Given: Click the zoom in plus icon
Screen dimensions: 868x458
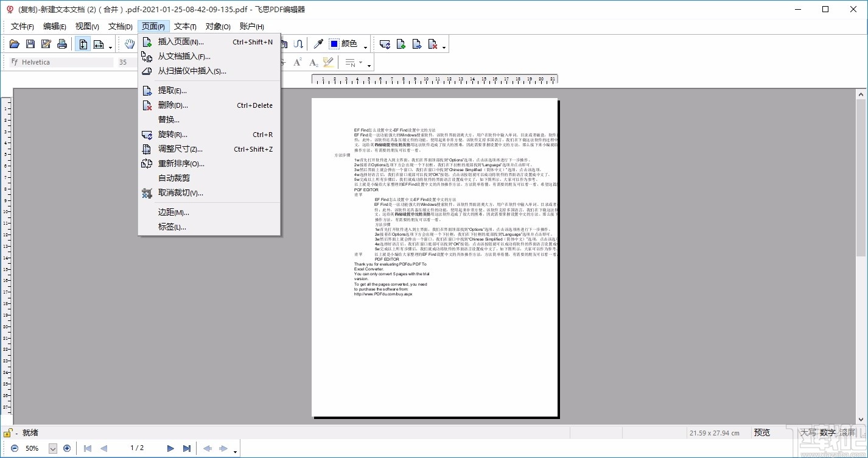Looking at the screenshot, I should click(67, 448).
